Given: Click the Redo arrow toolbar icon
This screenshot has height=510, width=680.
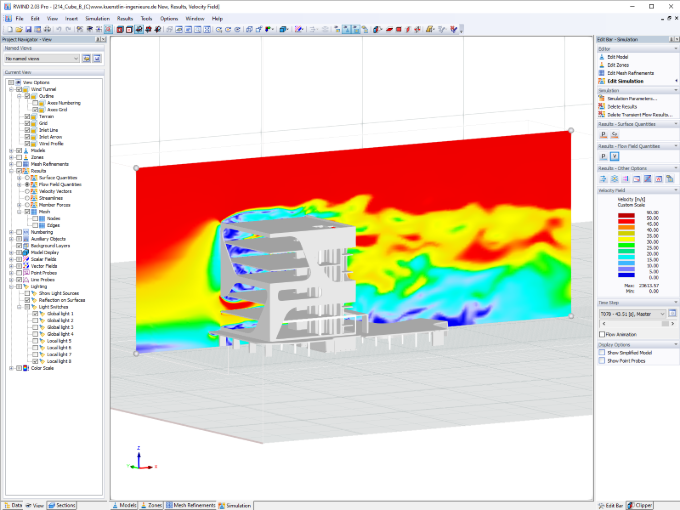Looking at the screenshot, I should click(68, 29).
